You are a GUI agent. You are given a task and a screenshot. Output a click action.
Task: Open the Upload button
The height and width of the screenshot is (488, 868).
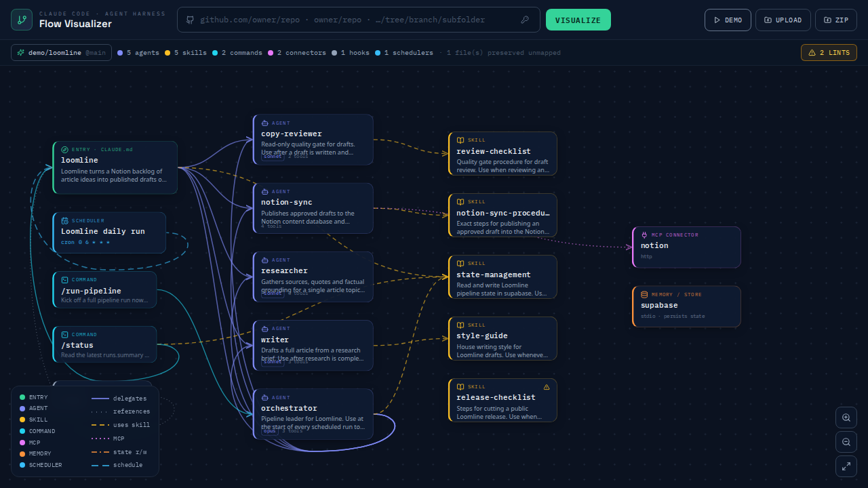tap(783, 20)
